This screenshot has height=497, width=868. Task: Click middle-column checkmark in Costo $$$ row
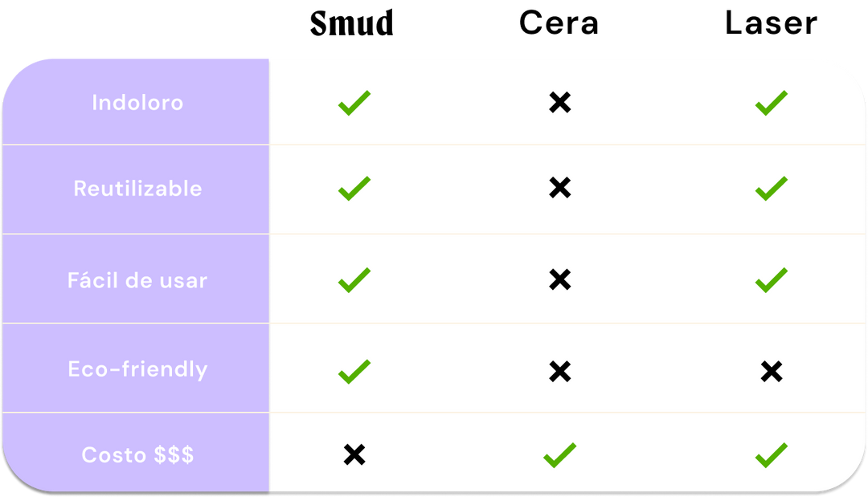559,455
